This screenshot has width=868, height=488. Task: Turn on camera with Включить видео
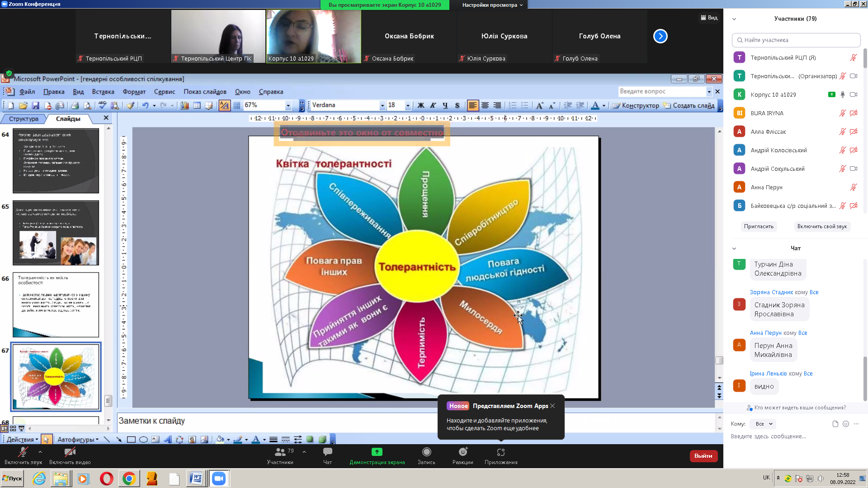pyautogui.click(x=70, y=455)
